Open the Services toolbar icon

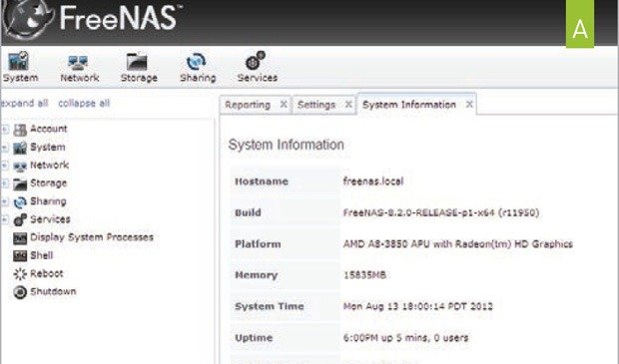pyautogui.click(x=257, y=66)
